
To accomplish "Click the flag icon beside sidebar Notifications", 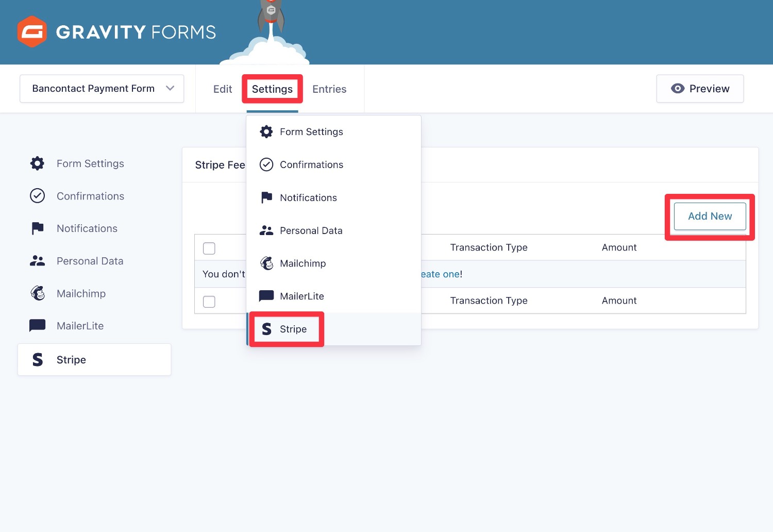I will [37, 228].
